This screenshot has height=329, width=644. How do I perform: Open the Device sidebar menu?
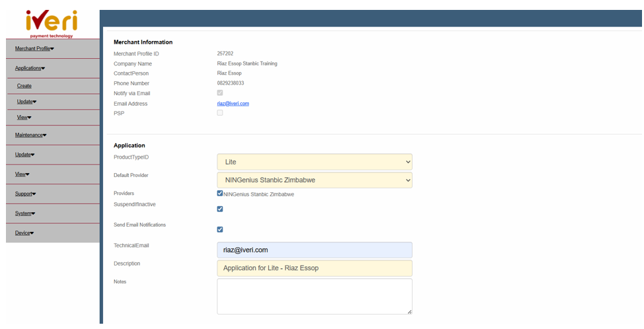[x=24, y=233]
